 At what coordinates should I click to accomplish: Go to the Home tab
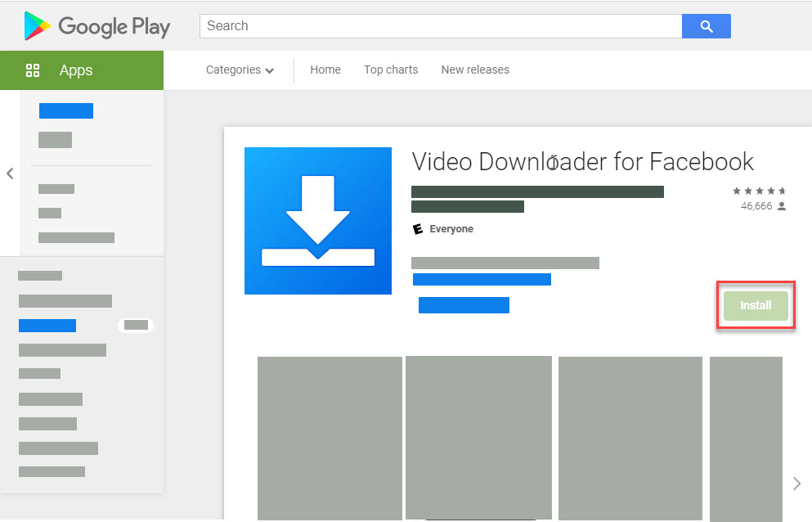(325, 70)
